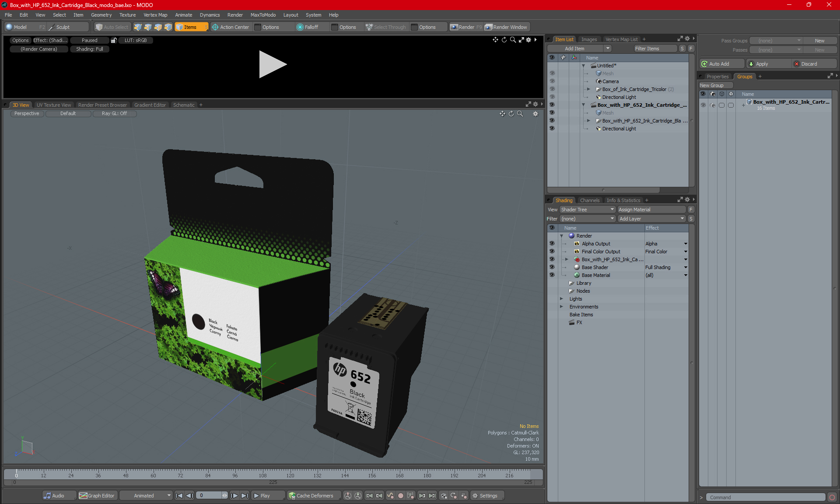The width and height of the screenshot is (840, 504).
Task: Select Polygons mode cube icon in toolbar
Action: point(158,27)
